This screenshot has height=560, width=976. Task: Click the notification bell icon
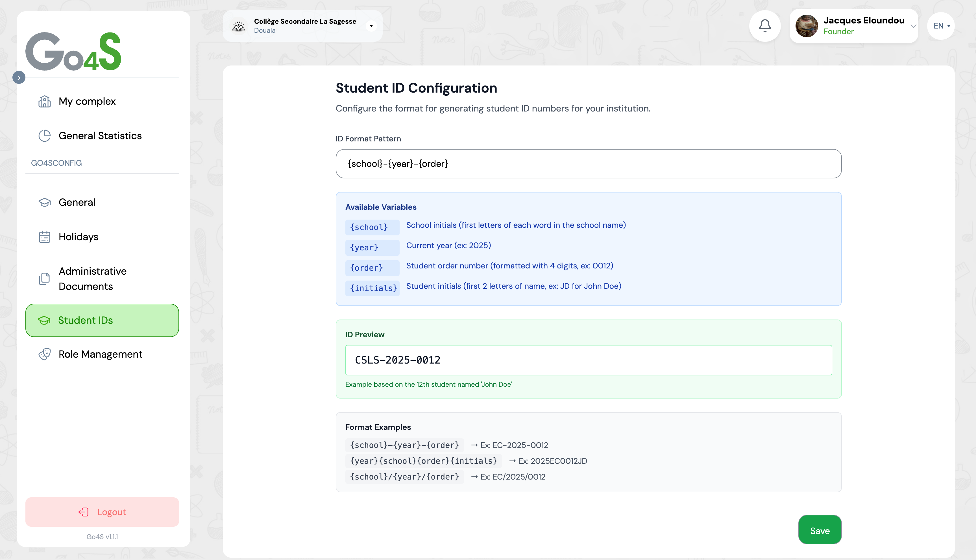coord(764,26)
